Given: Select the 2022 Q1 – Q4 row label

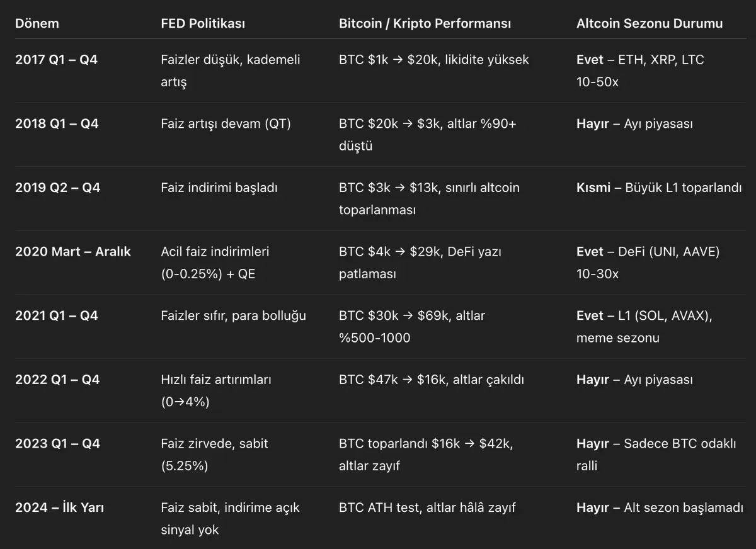Looking at the screenshot, I should click(x=57, y=380).
